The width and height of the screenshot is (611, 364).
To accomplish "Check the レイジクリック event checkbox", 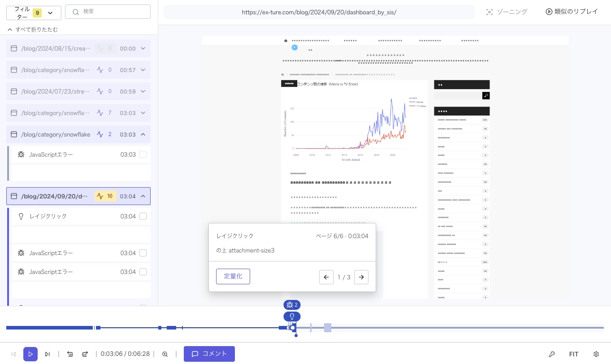I will click(x=143, y=216).
